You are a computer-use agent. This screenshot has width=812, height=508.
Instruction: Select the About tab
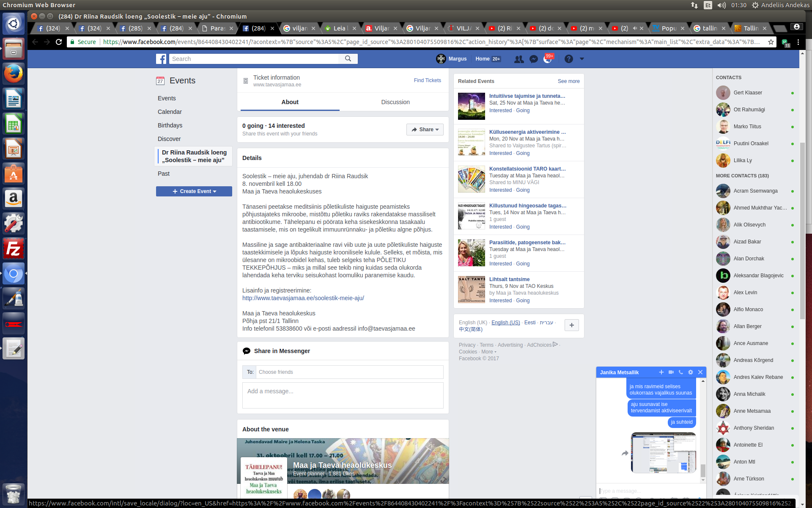[290, 102]
